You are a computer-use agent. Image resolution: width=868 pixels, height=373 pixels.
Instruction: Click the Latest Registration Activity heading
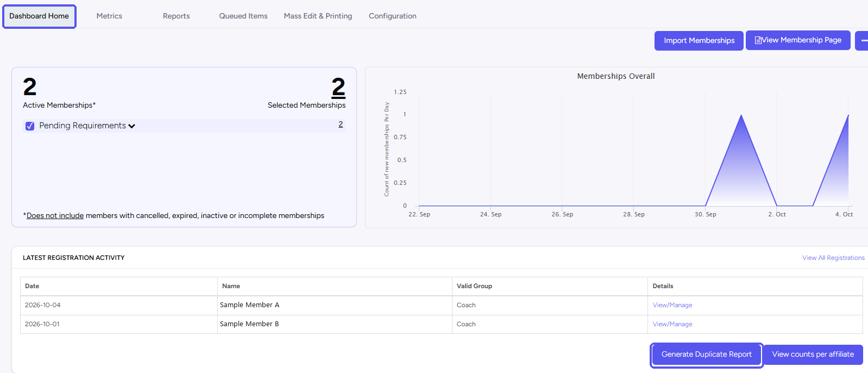pyautogui.click(x=74, y=258)
